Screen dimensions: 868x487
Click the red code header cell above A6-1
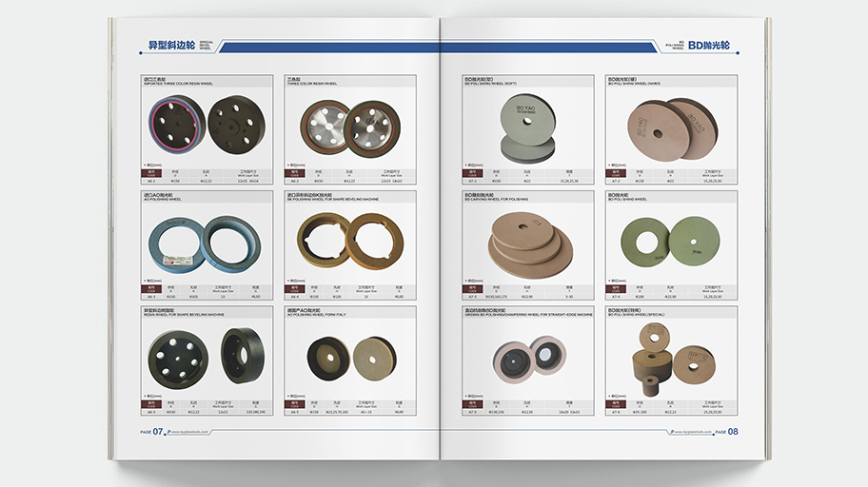click(x=151, y=174)
